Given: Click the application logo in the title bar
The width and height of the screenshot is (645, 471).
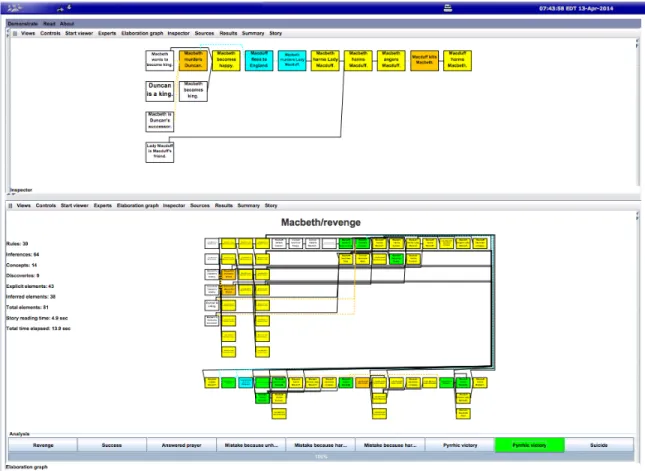Looking at the screenshot, I should tap(15, 7).
